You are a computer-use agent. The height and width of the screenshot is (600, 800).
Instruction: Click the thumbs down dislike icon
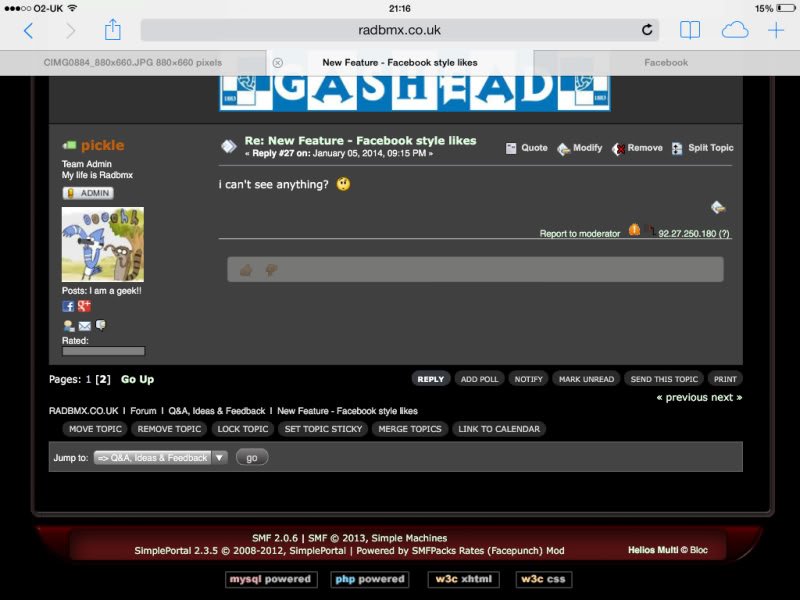tap(271, 269)
